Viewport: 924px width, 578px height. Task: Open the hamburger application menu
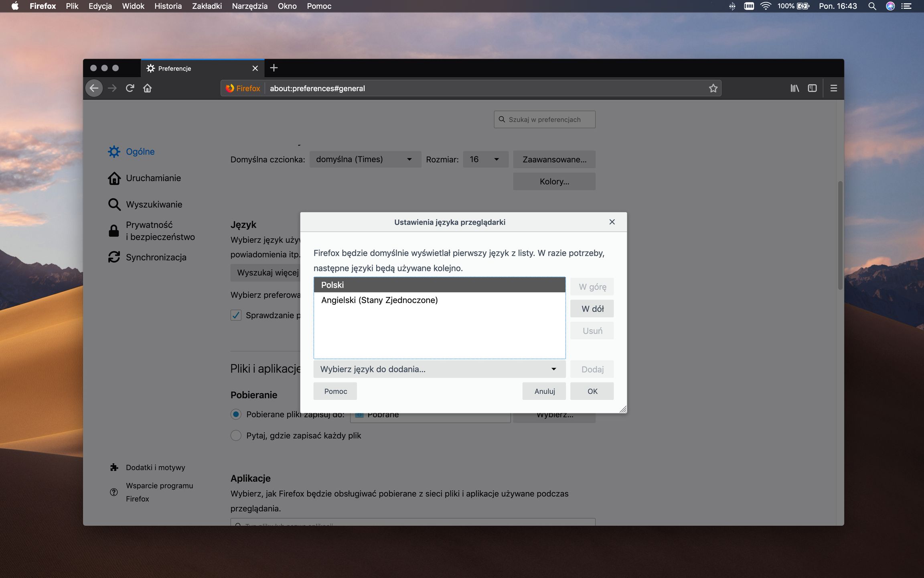pos(833,88)
